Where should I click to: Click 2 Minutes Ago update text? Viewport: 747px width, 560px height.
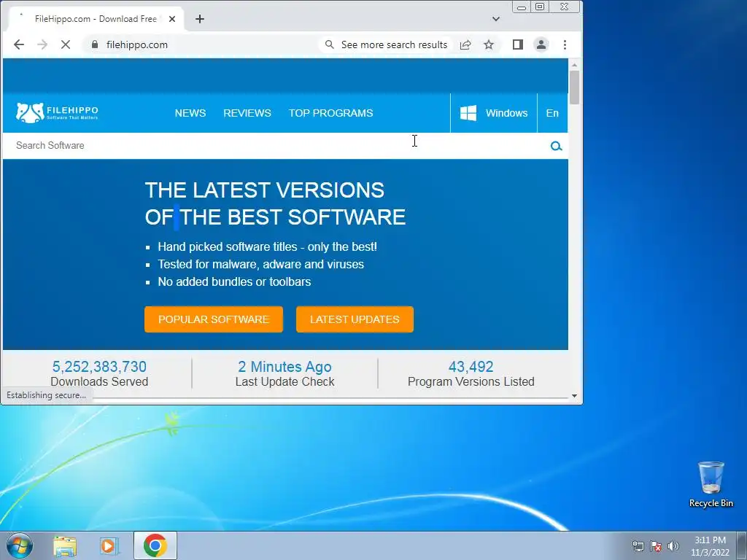285,367
